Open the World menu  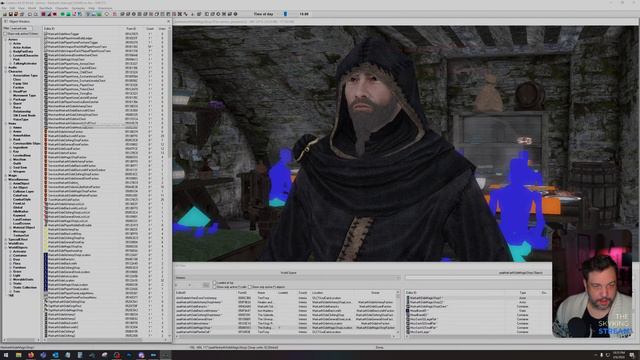[32, 8]
